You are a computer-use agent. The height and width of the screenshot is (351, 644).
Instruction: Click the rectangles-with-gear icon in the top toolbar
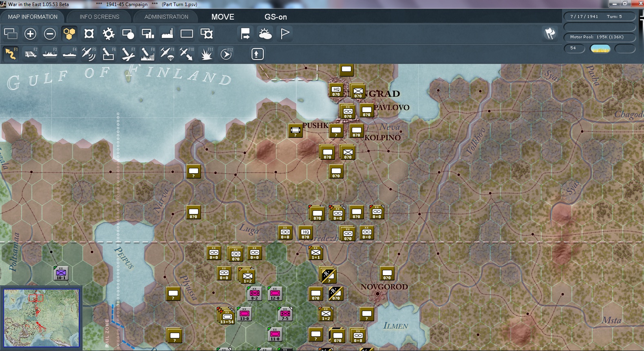(206, 33)
